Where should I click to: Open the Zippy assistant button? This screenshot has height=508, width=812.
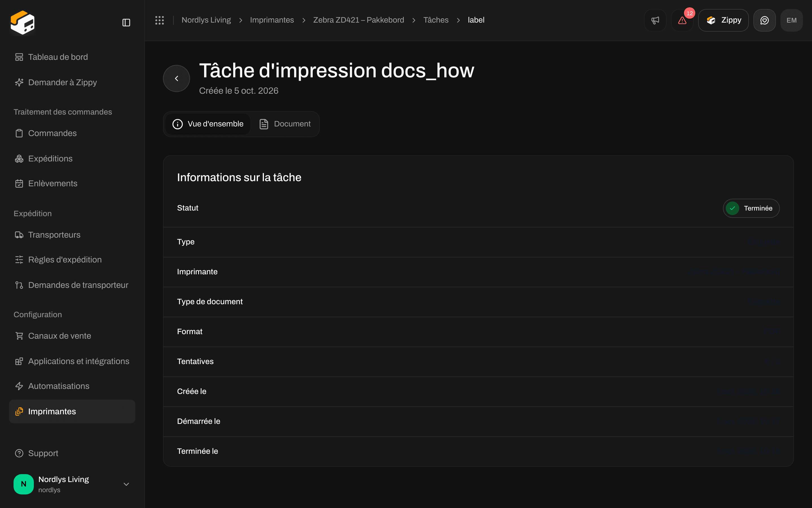(723, 20)
